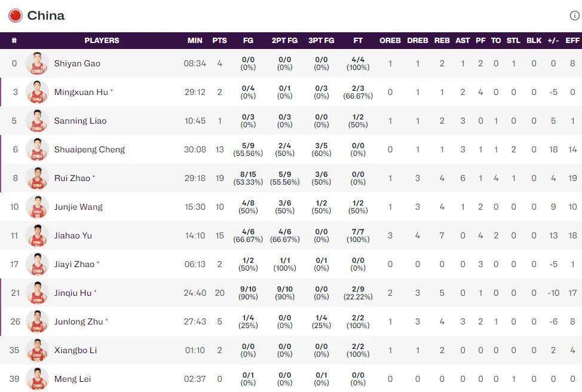Click the China flag icon

click(15, 16)
